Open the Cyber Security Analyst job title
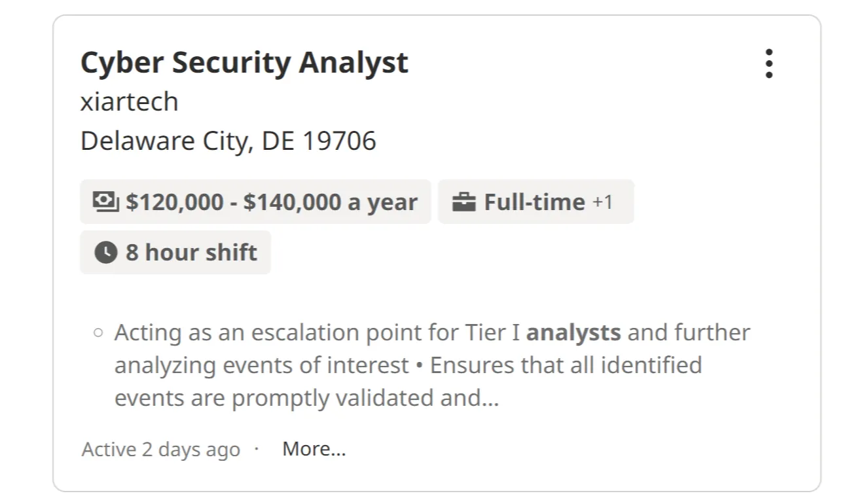Image resolution: width=853 pixels, height=504 pixels. 244,63
